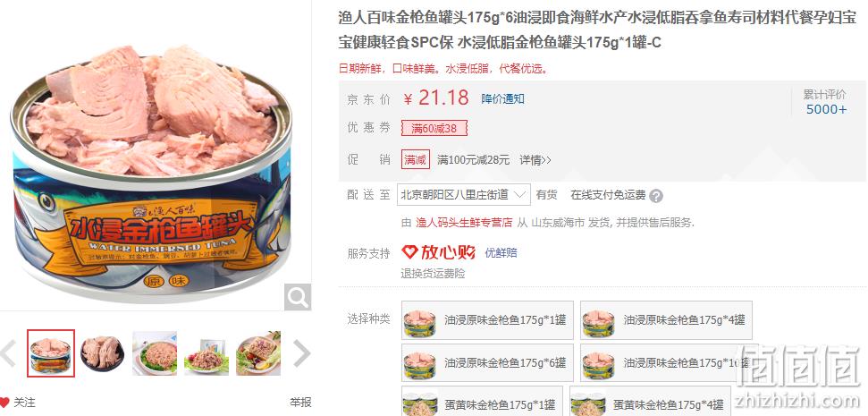
Task: Click the 举报 report link
Action: [x=300, y=403]
